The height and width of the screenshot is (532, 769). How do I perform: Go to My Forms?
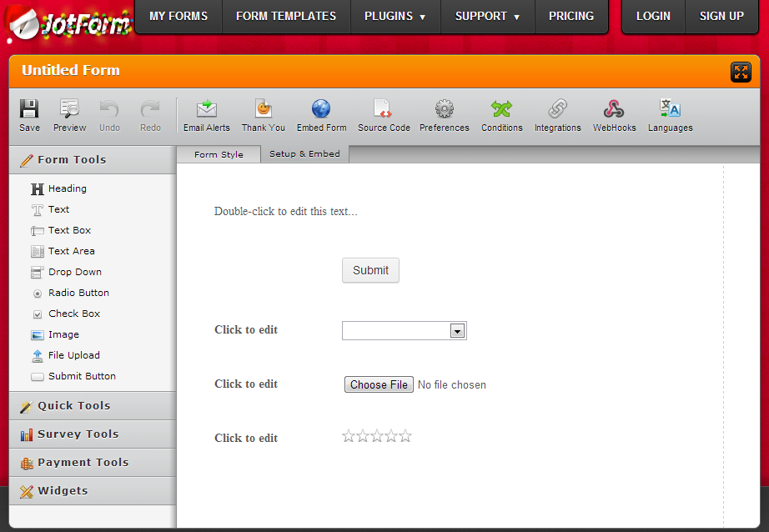178,16
